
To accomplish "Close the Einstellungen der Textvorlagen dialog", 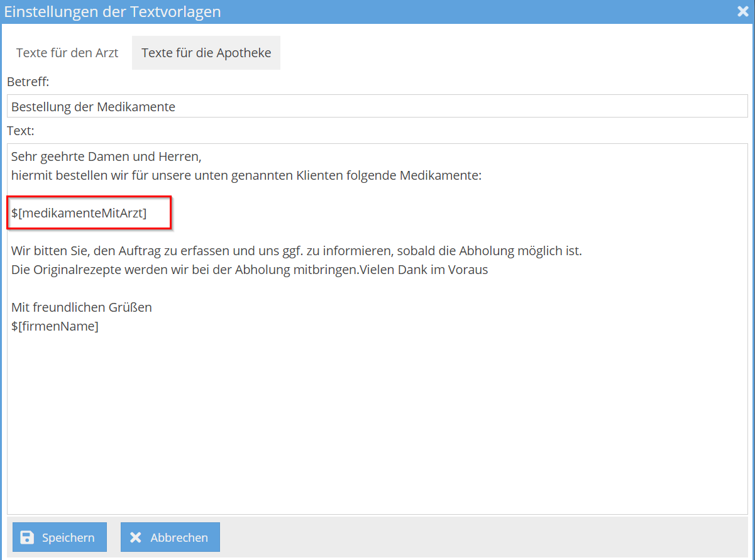I will (742, 11).
